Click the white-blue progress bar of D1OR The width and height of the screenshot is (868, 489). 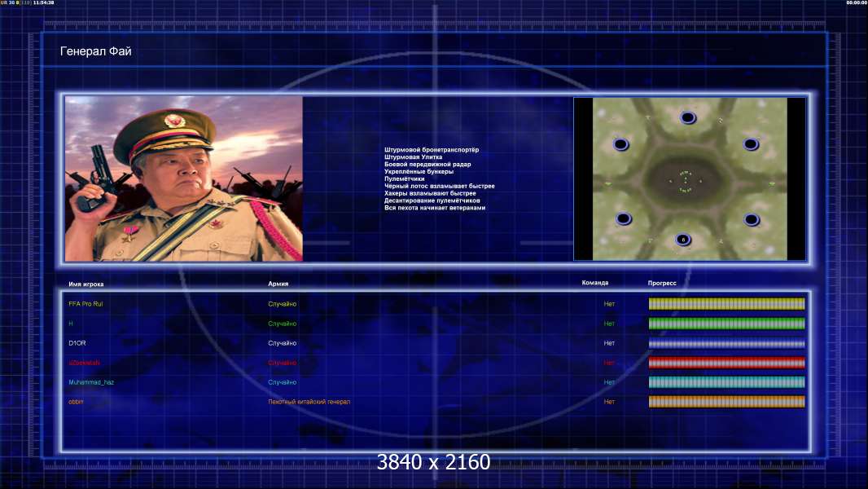pyautogui.click(x=726, y=343)
